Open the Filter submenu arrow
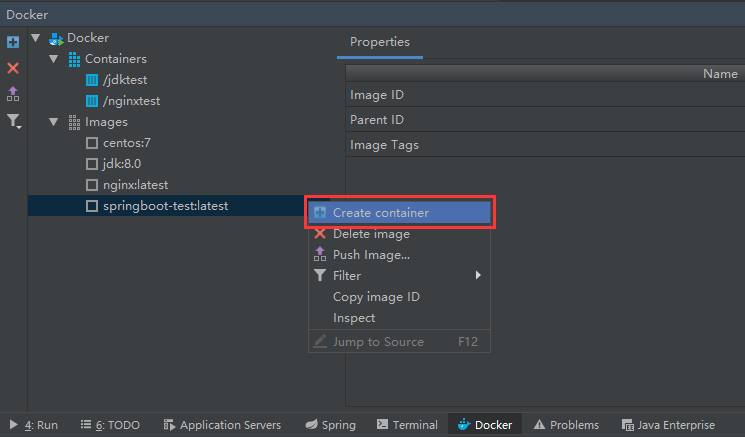The width and height of the screenshot is (745, 437). pyautogui.click(x=478, y=275)
